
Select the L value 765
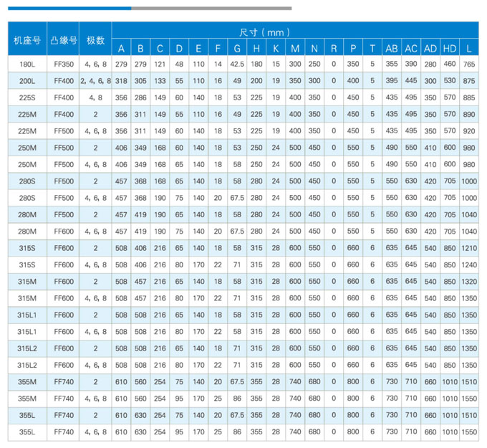pyautogui.click(x=469, y=65)
